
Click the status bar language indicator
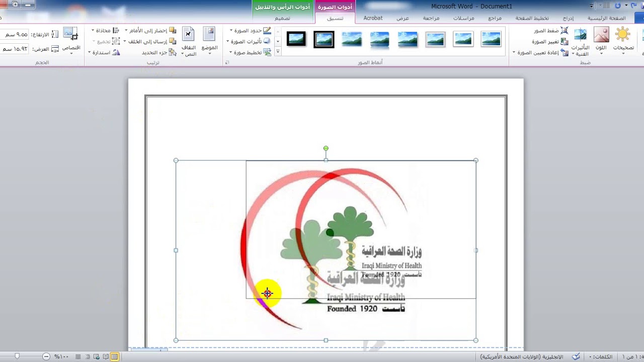click(522, 356)
